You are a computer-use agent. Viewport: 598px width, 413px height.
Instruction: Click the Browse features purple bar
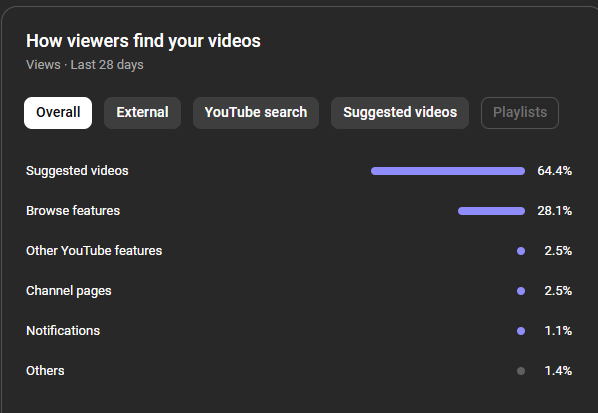point(491,211)
